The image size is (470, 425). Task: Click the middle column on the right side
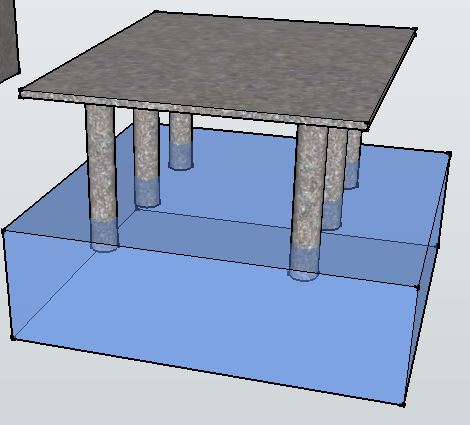click(334, 178)
